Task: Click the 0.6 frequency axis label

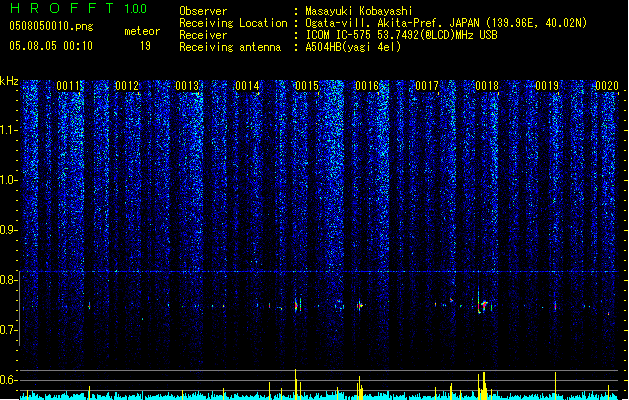Action: (x=9, y=380)
